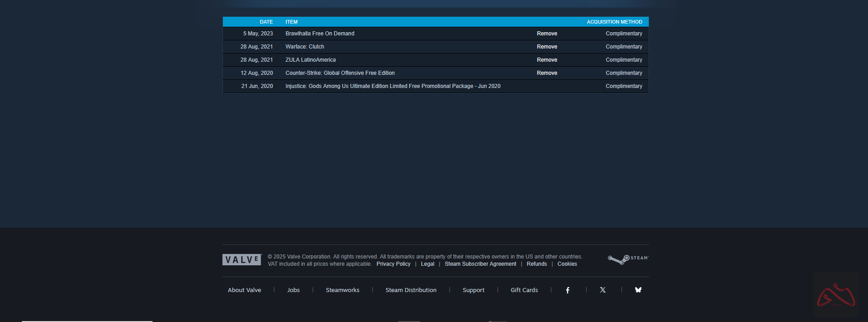Go to Steamworks from footer
This screenshot has width=868, height=322.
pos(342,290)
